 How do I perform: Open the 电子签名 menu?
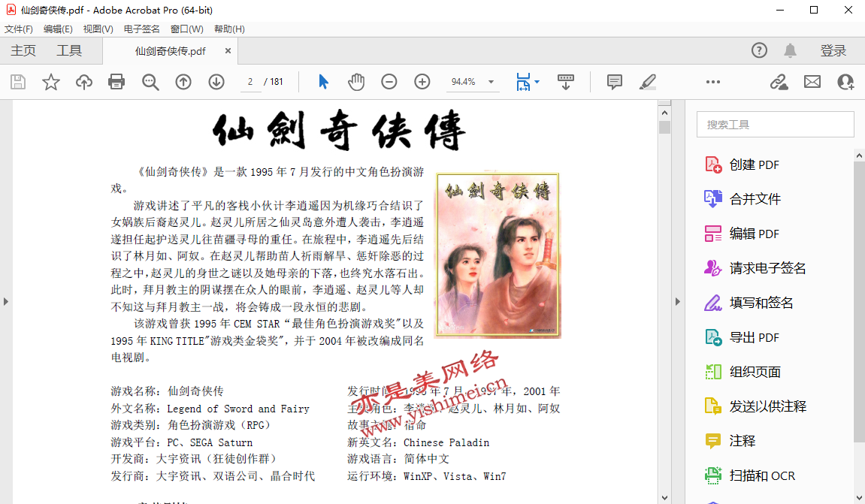[x=142, y=29]
